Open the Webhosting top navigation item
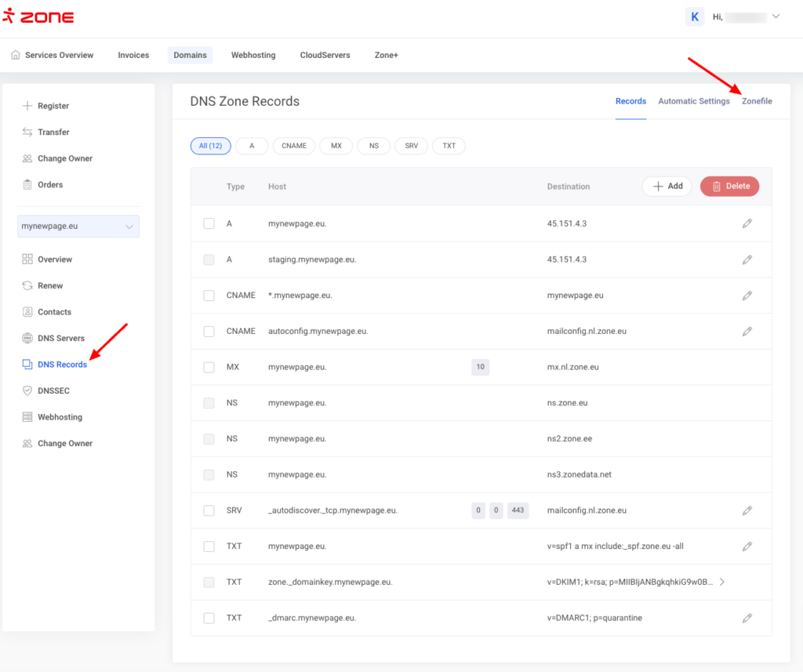The height and width of the screenshot is (672, 803). click(253, 56)
